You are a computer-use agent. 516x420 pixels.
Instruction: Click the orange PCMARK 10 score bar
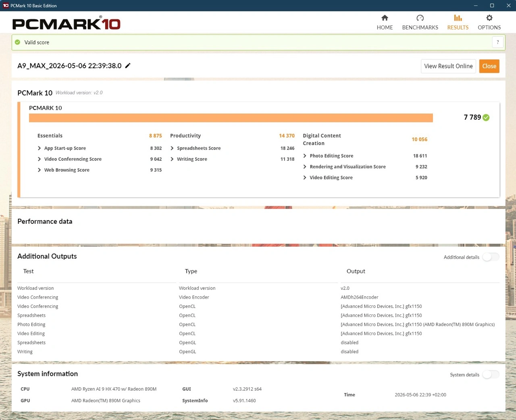[x=231, y=118]
